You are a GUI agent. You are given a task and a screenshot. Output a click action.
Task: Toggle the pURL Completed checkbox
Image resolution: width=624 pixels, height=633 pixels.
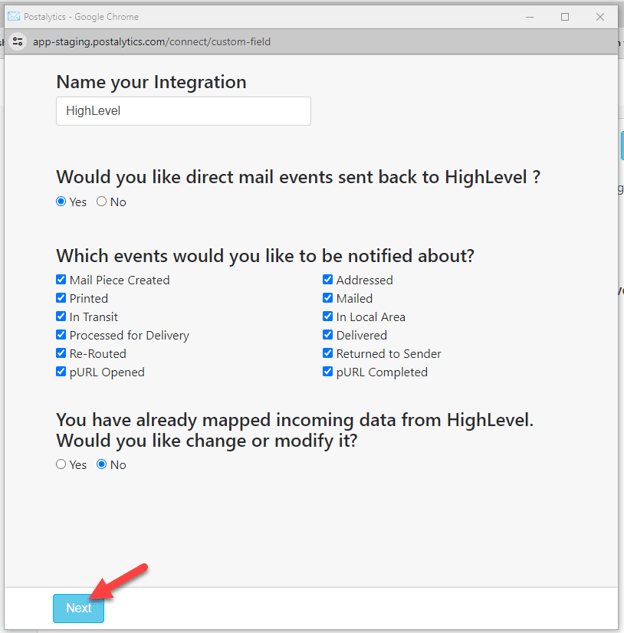tap(328, 371)
